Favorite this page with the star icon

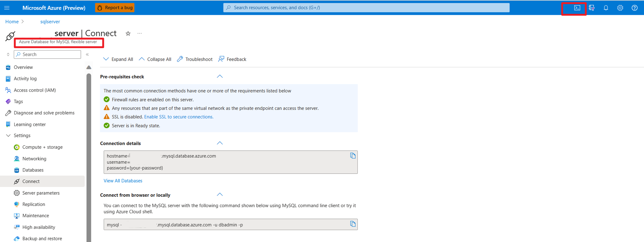click(x=128, y=33)
